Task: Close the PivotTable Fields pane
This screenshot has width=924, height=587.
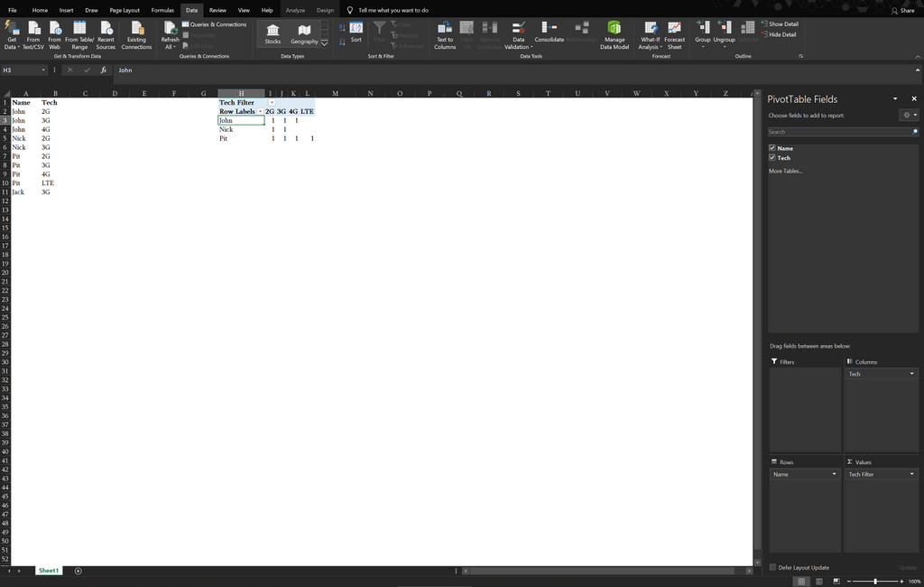Action: pos(914,98)
